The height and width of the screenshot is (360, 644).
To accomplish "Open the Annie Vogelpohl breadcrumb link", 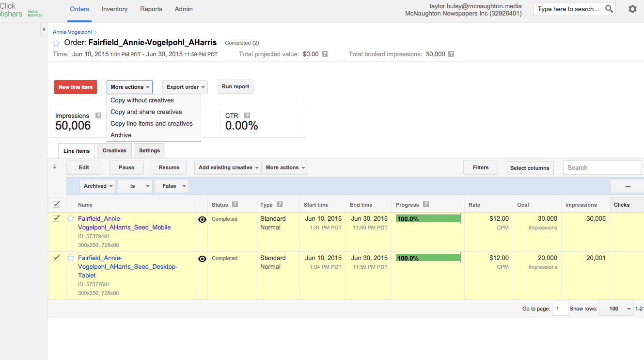I will click(72, 32).
